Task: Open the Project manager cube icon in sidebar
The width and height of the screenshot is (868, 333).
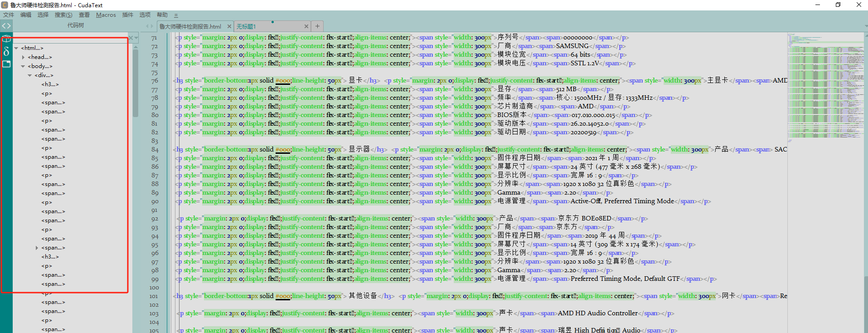Action: coord(6,39)
